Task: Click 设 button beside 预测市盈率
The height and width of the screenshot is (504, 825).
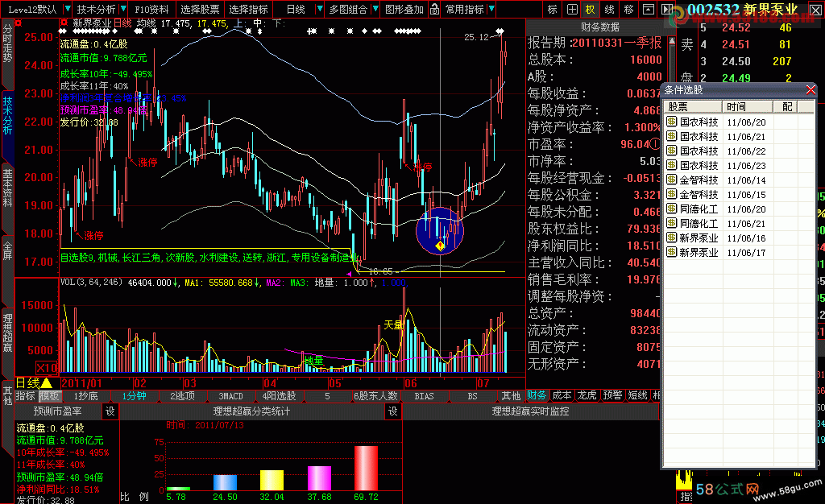Action: pos(110,411)
